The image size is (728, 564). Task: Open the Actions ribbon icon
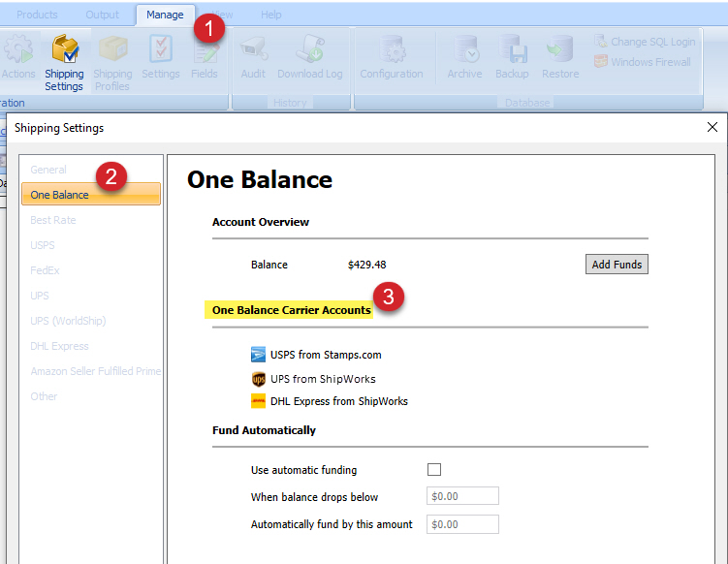18,56
